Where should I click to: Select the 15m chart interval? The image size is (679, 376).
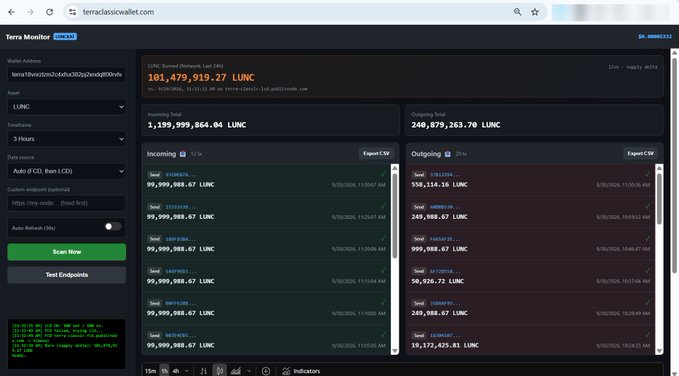(150, 371)
